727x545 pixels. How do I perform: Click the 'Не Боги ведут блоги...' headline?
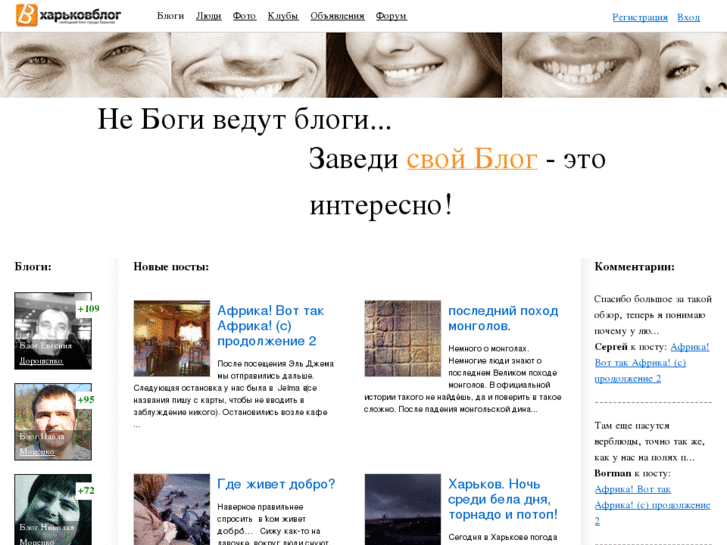pos(244,120)
